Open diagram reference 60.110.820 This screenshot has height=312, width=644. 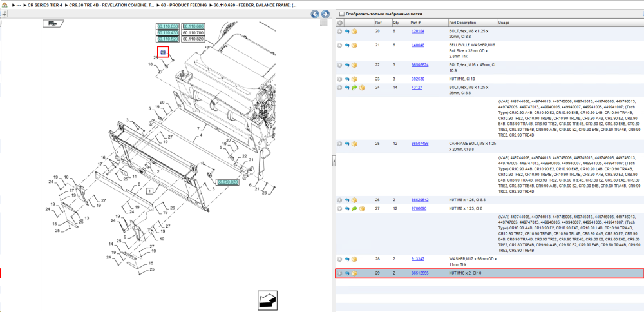[x=193, y=39]
